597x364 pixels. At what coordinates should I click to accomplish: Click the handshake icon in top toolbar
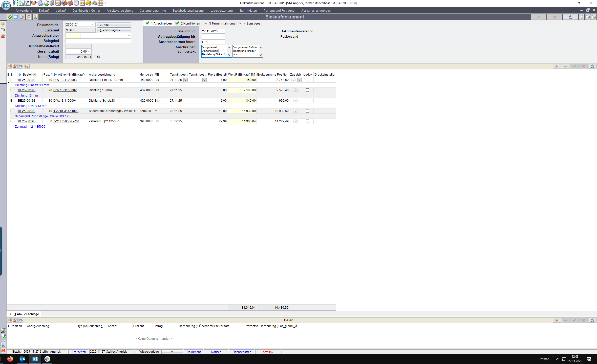[34, 3]
